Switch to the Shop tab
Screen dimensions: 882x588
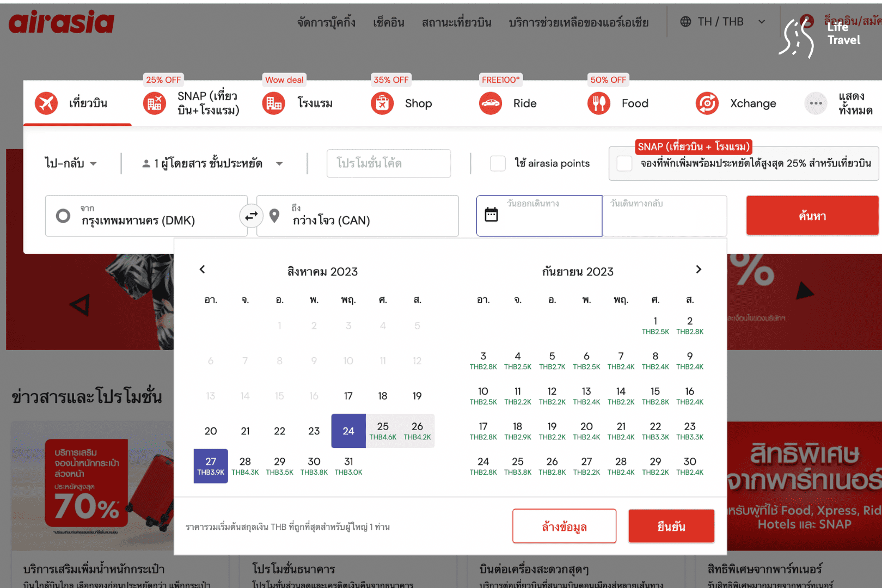(x=402, y=103)
